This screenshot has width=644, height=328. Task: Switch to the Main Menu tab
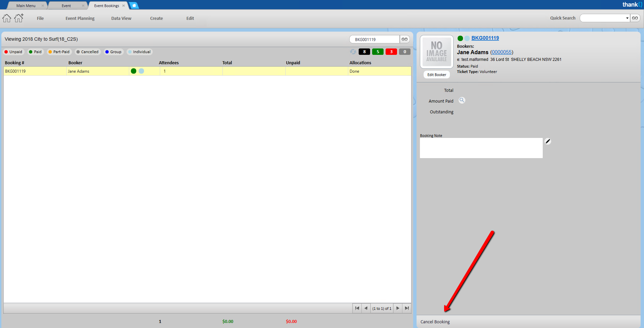pyautogui.click(x=26, y=6)
